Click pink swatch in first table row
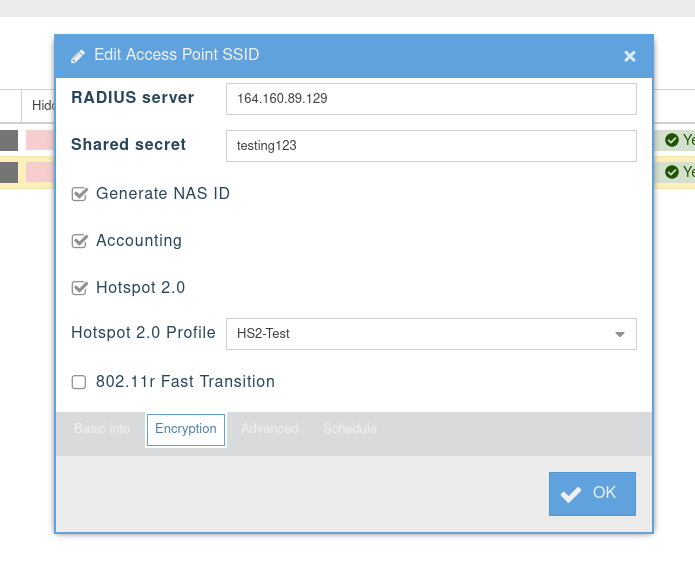This screenshot has height=568, width=695. [x=39, y=140]
